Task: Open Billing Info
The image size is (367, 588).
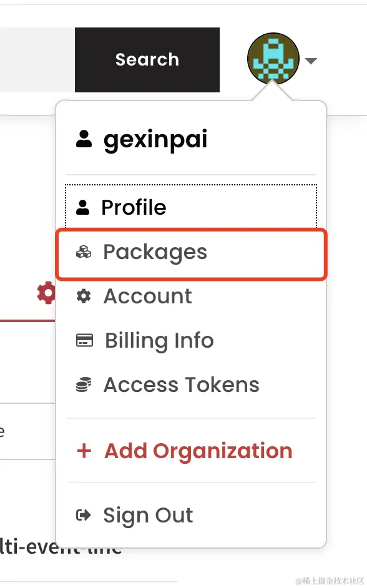Action: [191, 340]
